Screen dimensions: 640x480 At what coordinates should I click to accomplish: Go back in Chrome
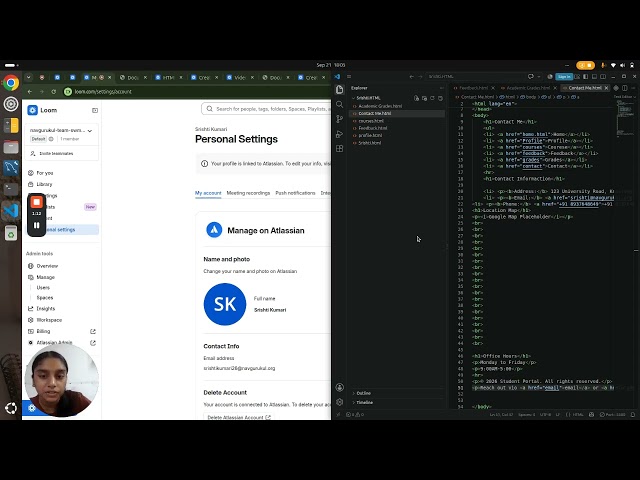pos(29,91)
